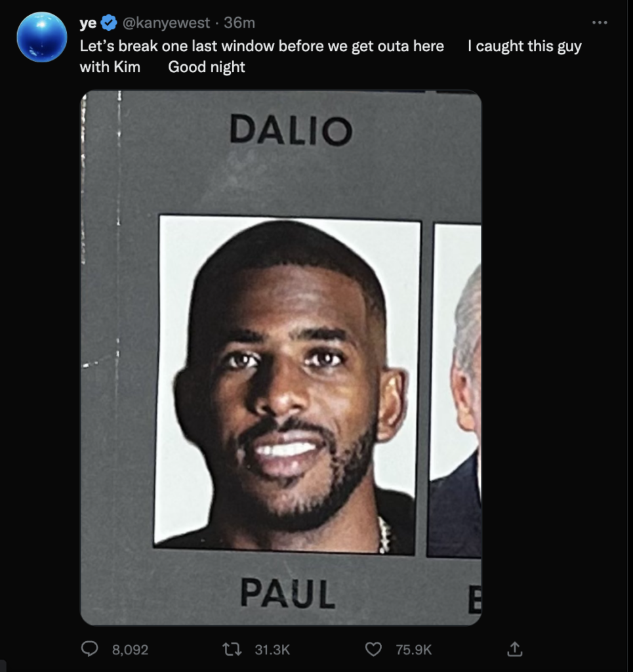Open the ye display name profile
The image size is (633, 672).
point(88,23)
